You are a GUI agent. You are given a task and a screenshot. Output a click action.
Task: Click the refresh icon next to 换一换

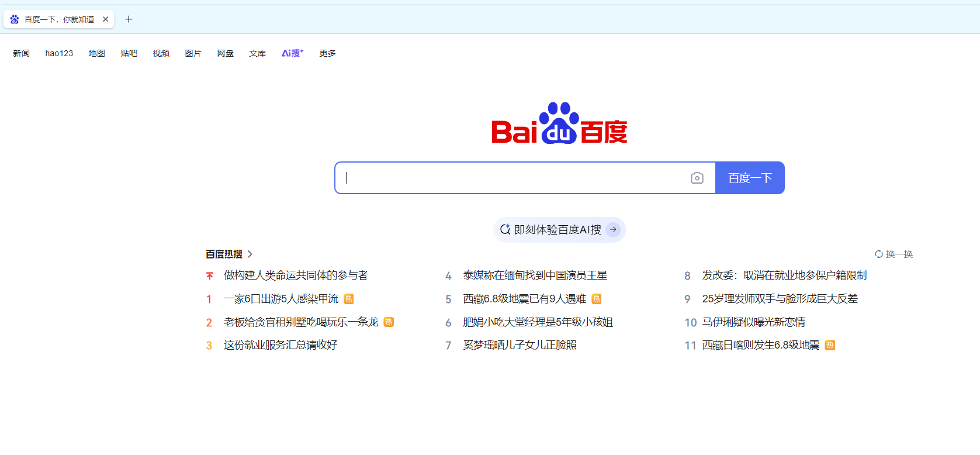point(878,254)
